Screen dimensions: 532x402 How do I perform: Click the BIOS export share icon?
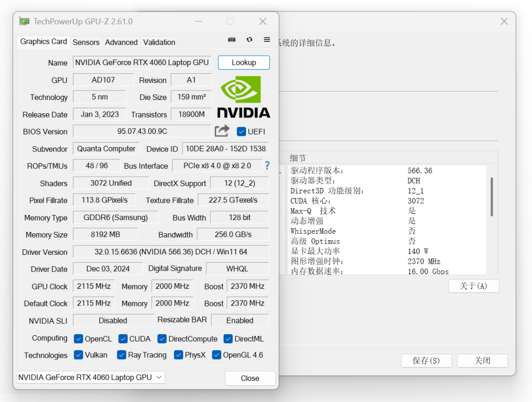(222, 131)
